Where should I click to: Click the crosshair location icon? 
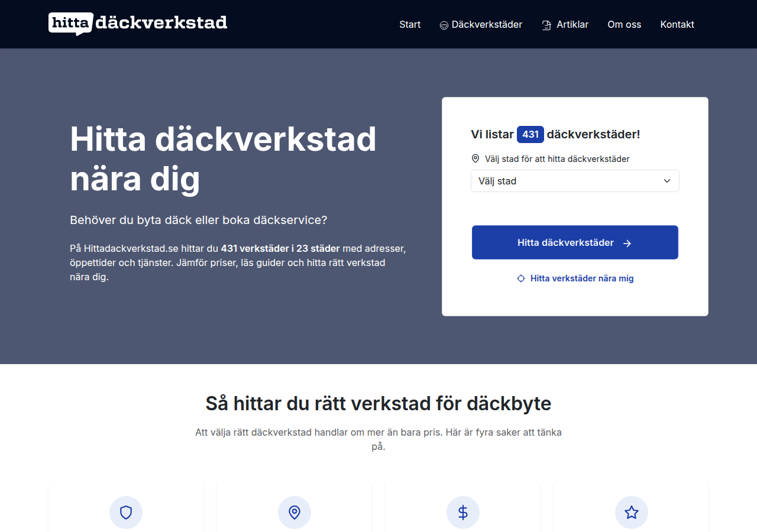[x=521, y=278]
